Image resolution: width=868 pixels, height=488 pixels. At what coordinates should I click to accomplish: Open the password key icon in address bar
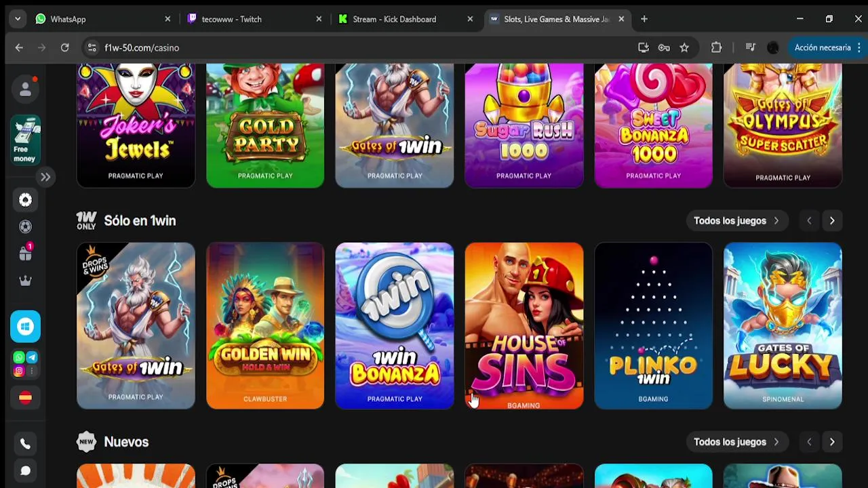pyautogui.click(x=664, y=47)
